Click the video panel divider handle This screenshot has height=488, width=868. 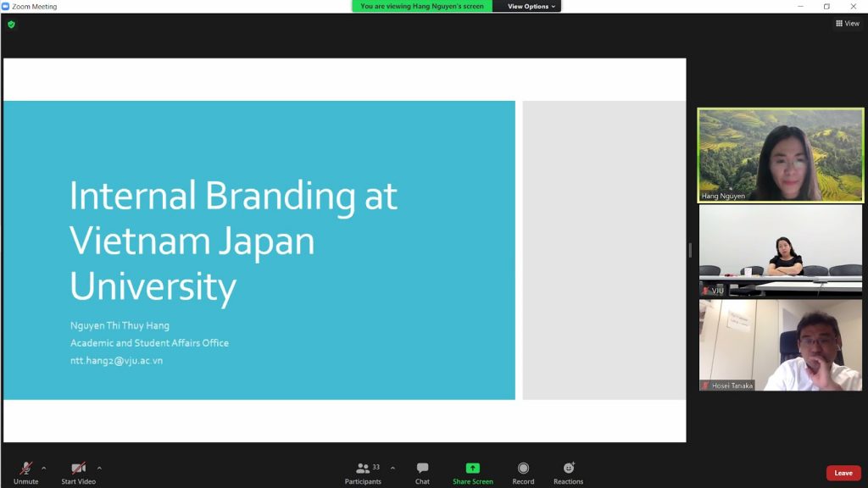(x=690, y=250)
